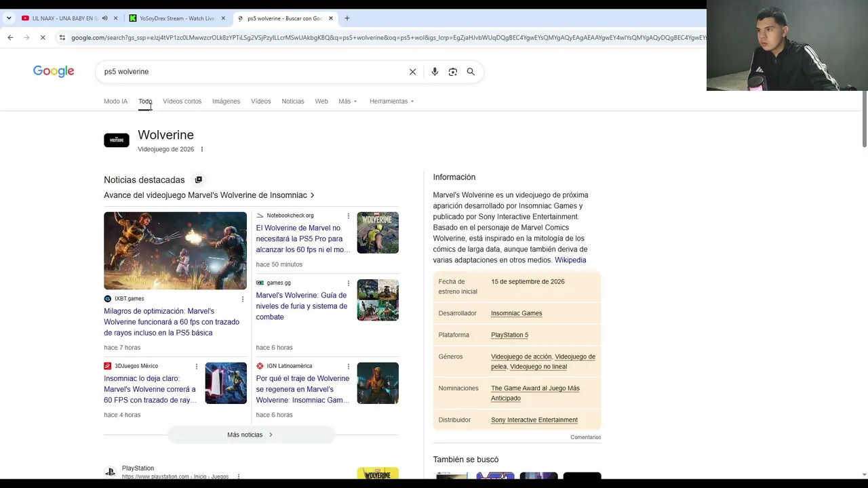Screen dimensions: 868x488
Task: Click the Noticias destacadas collection icon
Action: point(199,180)
